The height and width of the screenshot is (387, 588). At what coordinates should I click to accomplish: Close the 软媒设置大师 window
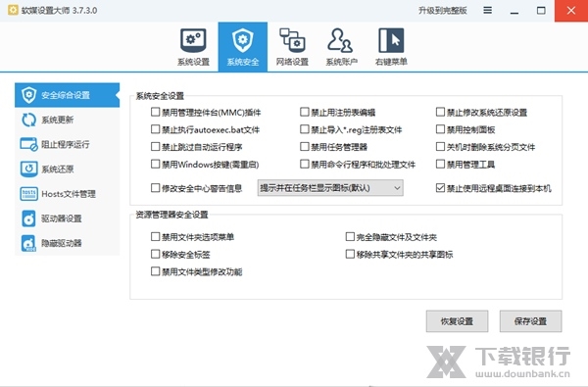pos(571,11)
